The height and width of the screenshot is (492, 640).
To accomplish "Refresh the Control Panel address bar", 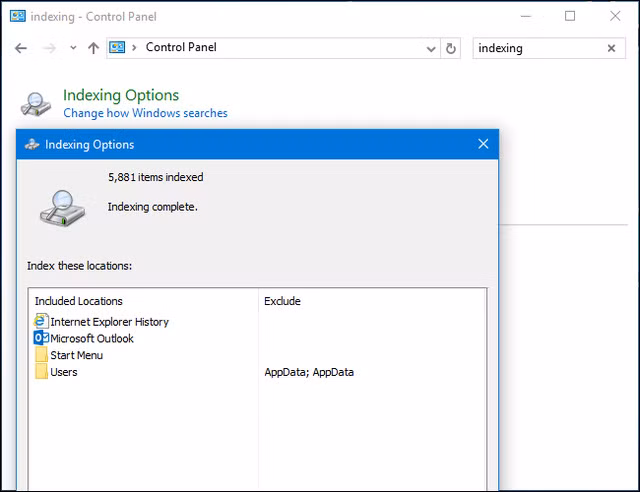I will [x=451, y=48].
